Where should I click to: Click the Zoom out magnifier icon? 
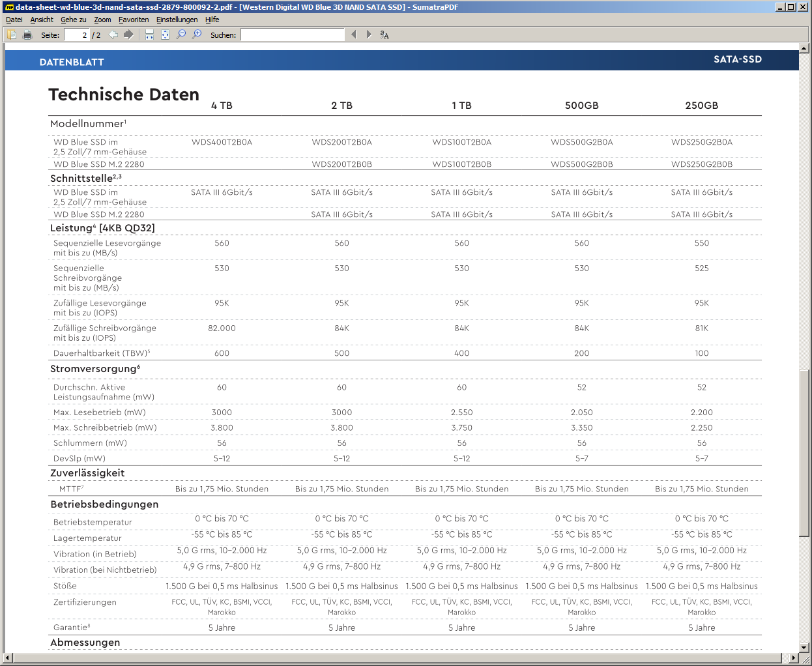tap(181, 35)
